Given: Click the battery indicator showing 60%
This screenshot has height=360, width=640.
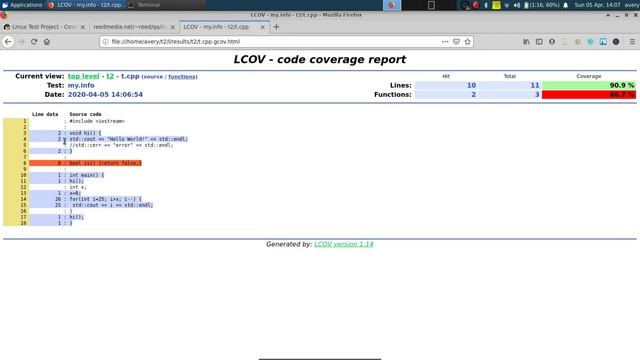Looking at the screenshot, I should click(541, 5).
